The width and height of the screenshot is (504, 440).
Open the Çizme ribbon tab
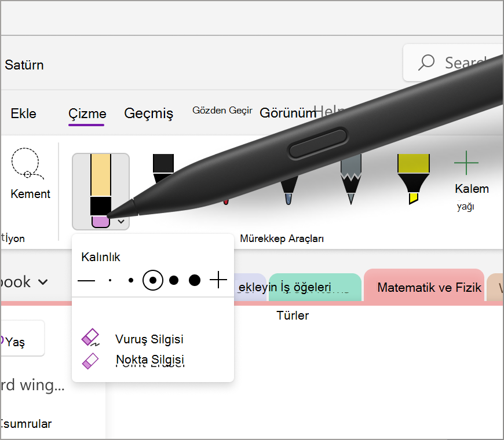click(87, 114)
